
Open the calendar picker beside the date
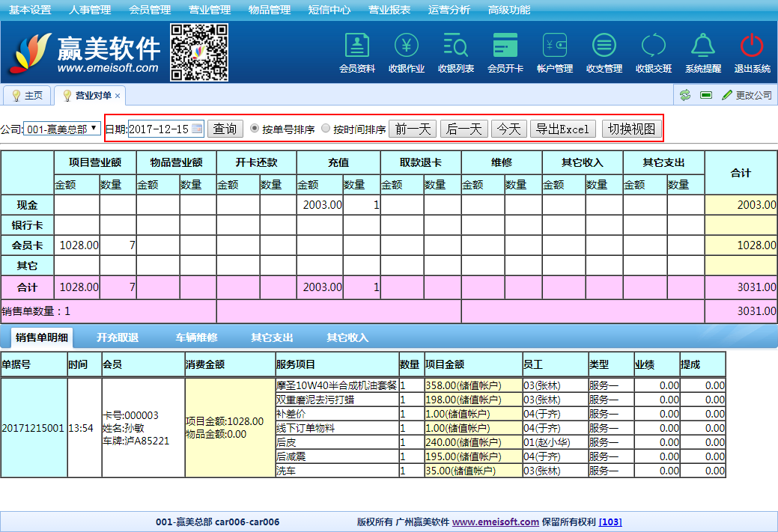click(x=197, y=129)
